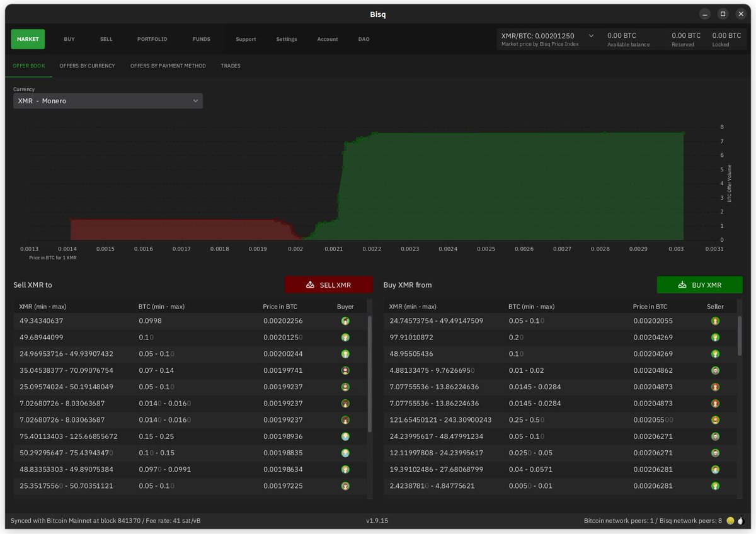Click buyer avatar for price 0.00198936

pyautogui.click(x=345, y=436)
